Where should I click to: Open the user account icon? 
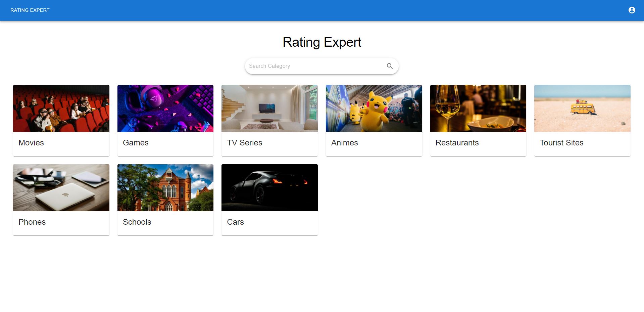(632, 10)
